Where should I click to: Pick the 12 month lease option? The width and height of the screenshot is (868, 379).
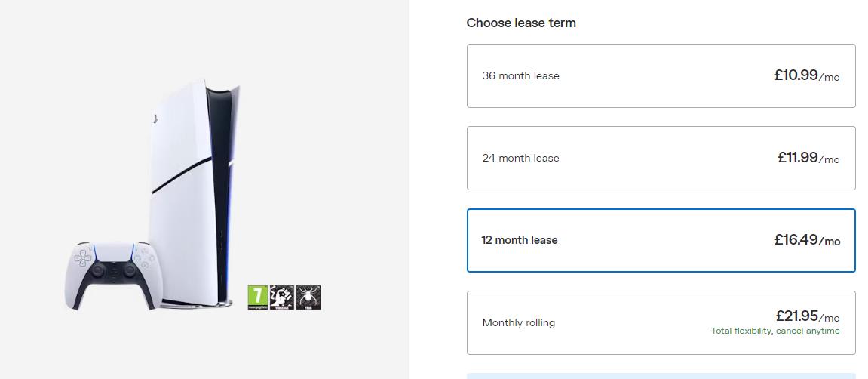pyautogui.click(x=661, y=240)
